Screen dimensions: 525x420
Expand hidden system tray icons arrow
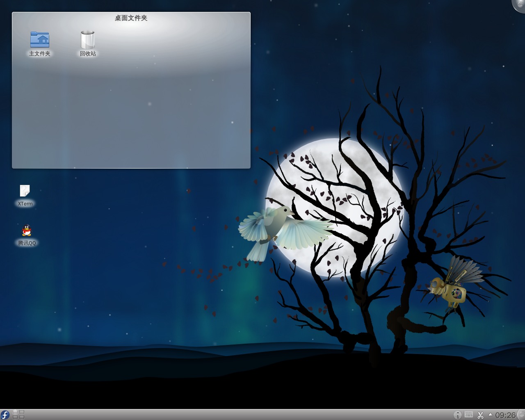point(491,415)
